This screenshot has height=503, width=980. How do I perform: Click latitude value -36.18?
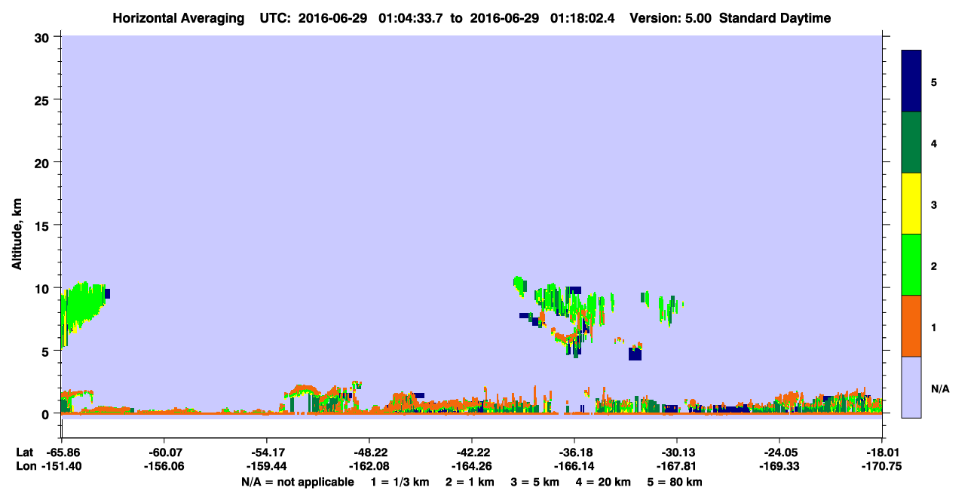(574, 452)
